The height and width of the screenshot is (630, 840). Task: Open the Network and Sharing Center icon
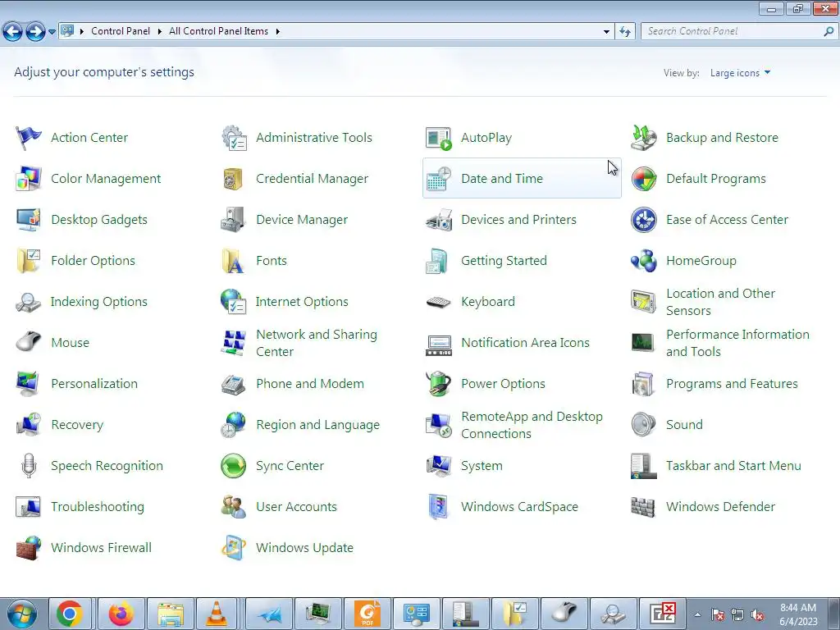coord(234,343)
